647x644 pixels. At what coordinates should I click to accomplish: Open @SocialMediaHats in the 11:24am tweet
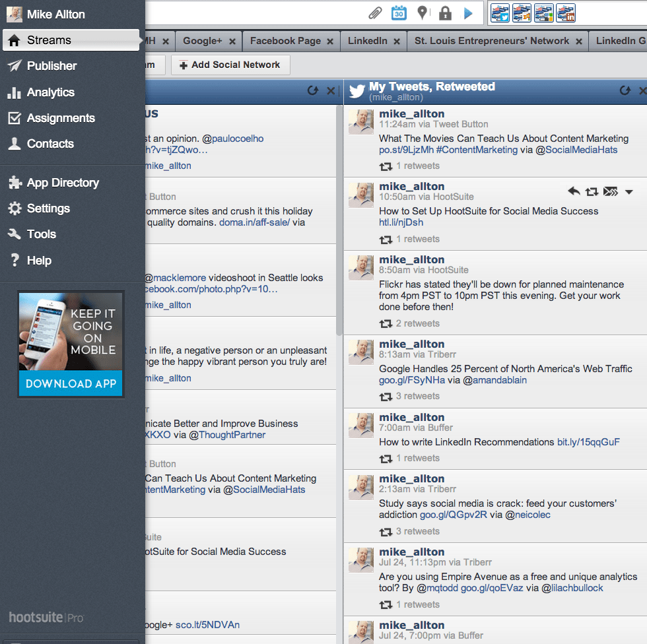coord(576,150)
